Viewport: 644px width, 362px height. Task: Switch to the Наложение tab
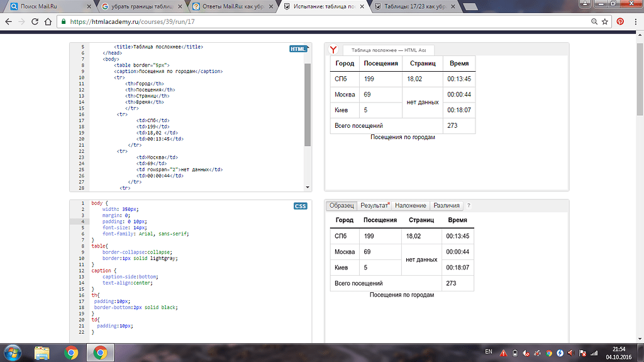411,206
